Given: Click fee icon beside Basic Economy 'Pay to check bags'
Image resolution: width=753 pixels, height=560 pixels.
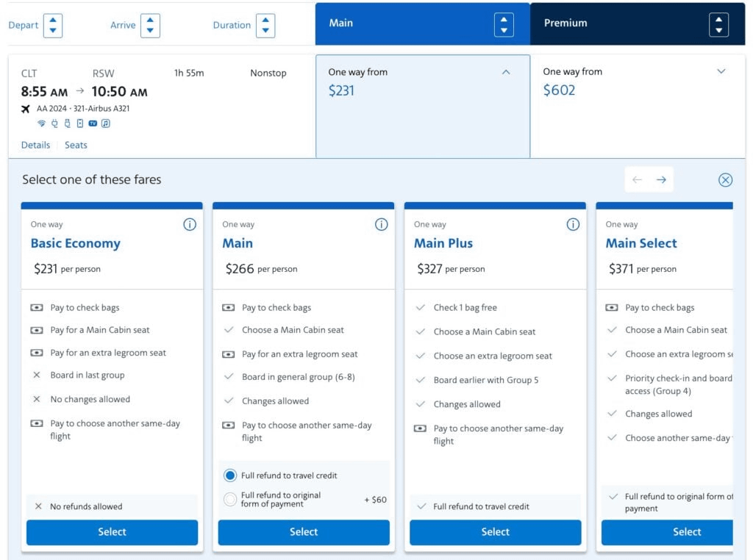Looking at the screenshot, I should pyautogui.click(x=37, y=308).
